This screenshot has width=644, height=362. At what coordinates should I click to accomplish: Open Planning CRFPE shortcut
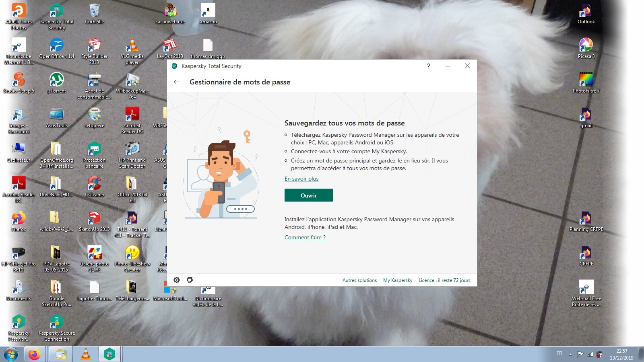click(x=586, y=222)
